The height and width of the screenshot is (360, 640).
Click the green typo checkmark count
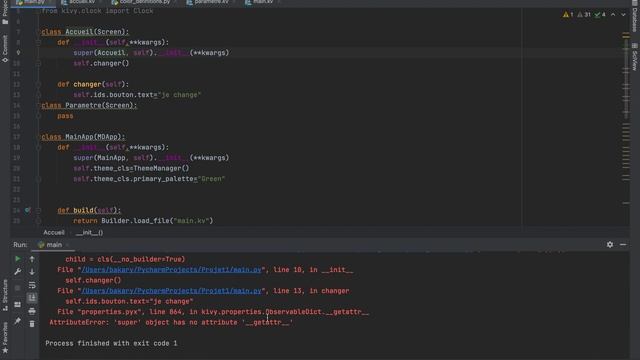point(600,15)
